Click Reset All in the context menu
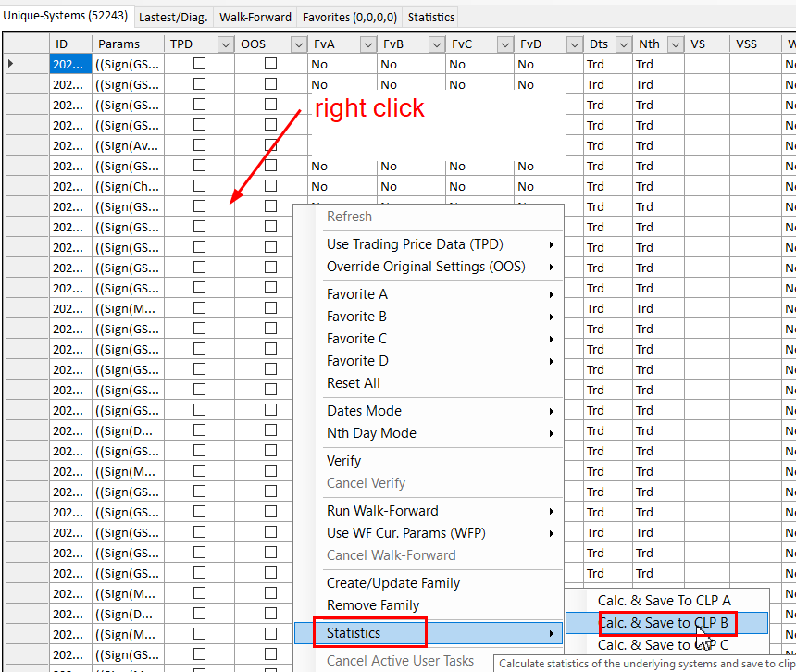 click(x=353, y=383)
